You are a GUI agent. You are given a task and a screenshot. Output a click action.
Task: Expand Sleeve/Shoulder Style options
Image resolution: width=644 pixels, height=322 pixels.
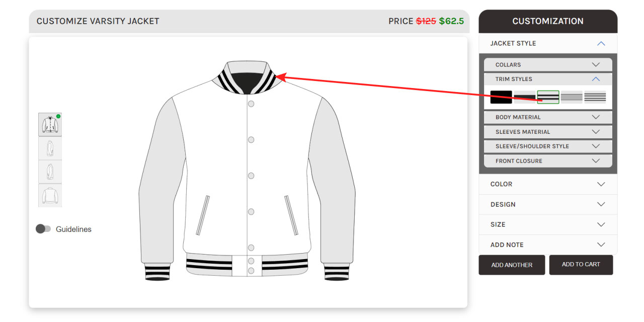[548, 146]
